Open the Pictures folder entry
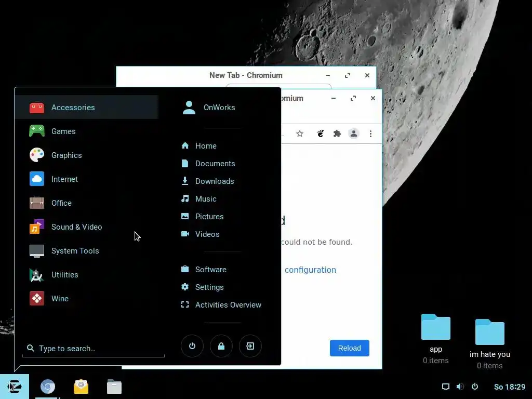 point(202,217)
